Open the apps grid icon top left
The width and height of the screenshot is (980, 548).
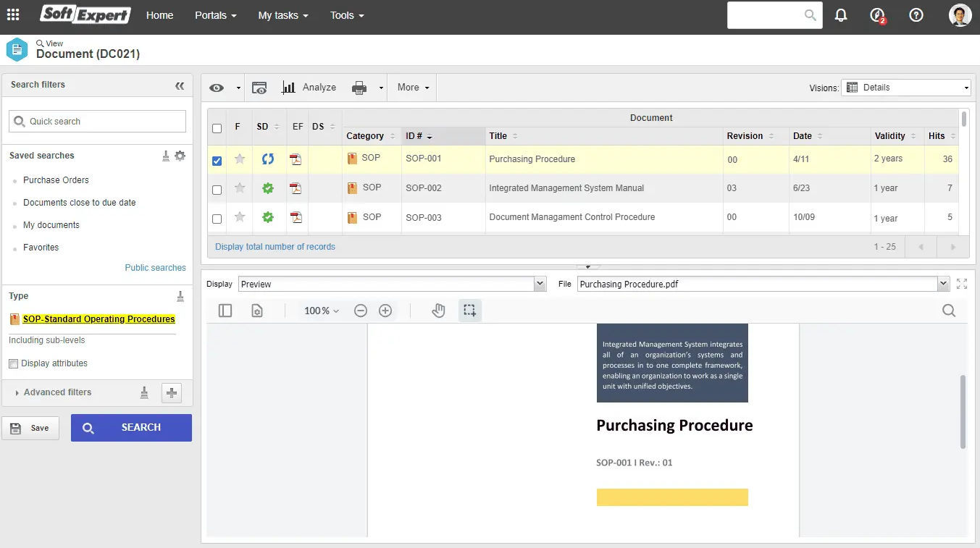(x=12, y=14)
